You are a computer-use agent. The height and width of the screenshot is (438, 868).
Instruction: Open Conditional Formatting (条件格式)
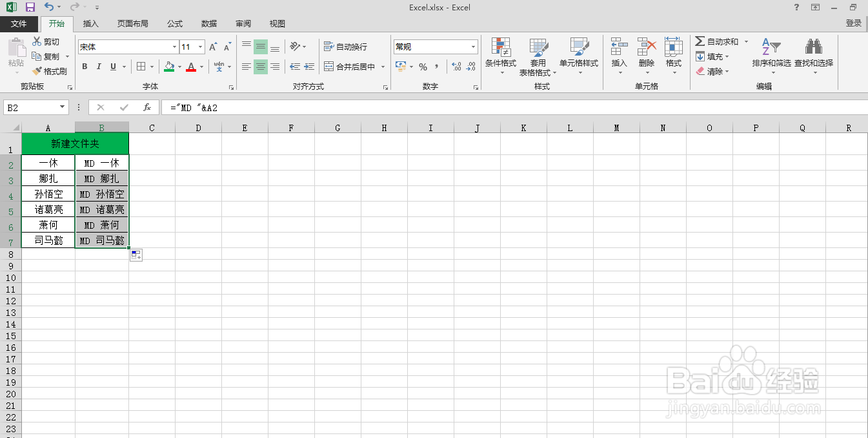tap(501, 56)
